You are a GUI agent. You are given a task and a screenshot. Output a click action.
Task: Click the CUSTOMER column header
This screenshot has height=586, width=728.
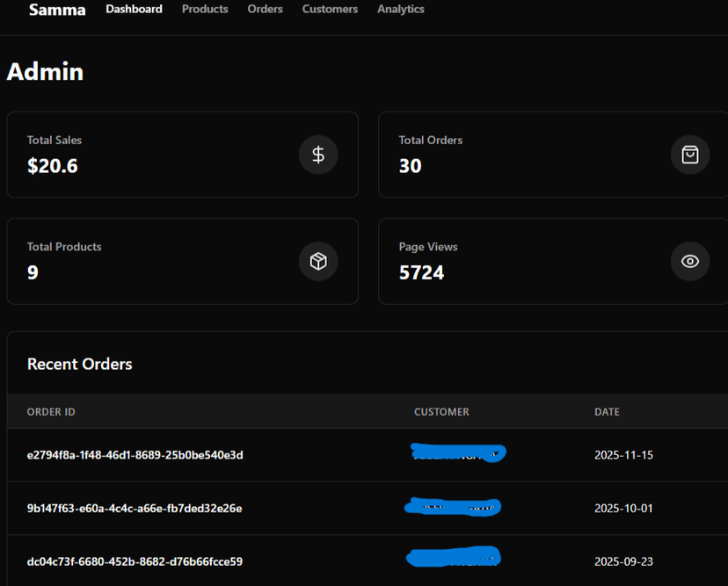(x=441, y=411)
